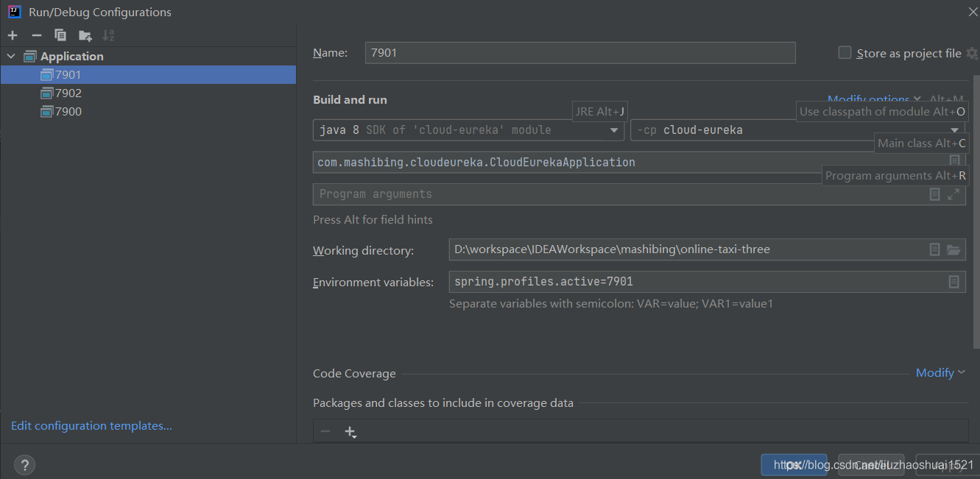Viewport: 980px width, 479px height.
Task: Open the cloud-eureka classpath module dropdown
Action: pyautogui.click(x=955, y=129)
